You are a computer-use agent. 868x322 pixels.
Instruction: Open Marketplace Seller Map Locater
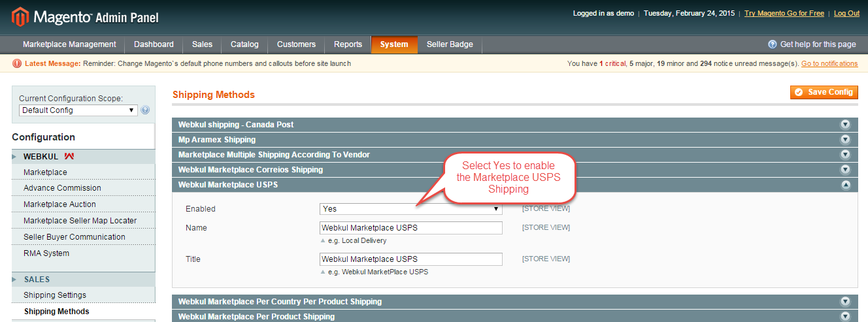[x=84, y=221]
